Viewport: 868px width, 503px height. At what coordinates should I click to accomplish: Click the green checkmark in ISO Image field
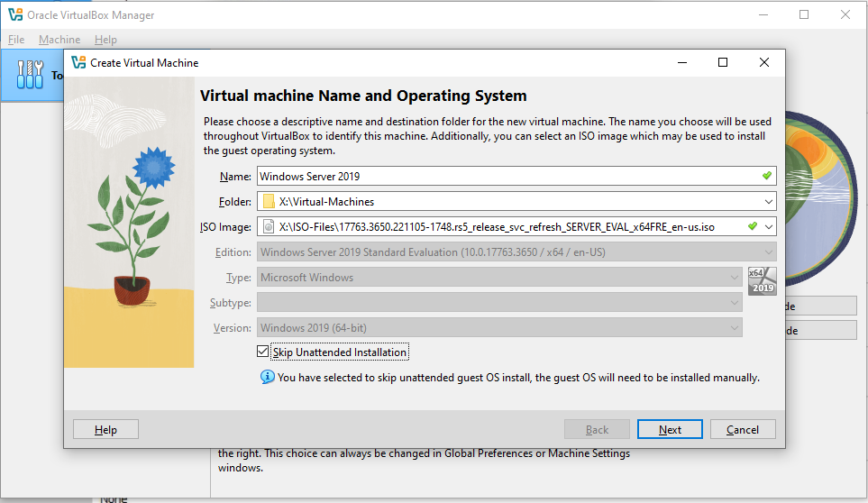(753, 226)
